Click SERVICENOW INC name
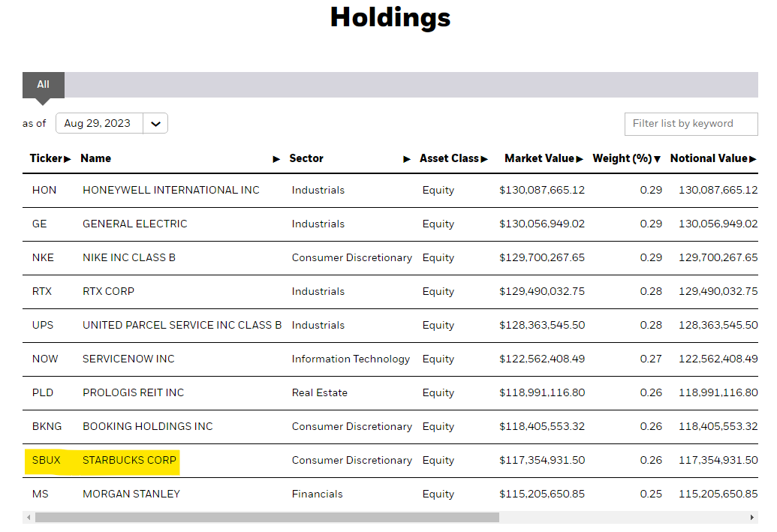777x532 pixels. point(128,359)
